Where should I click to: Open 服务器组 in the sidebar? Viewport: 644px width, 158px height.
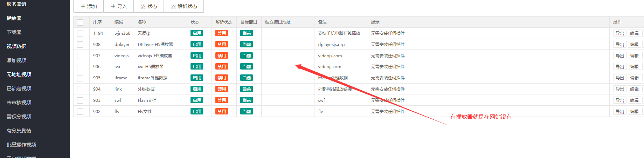click(16, 4)
